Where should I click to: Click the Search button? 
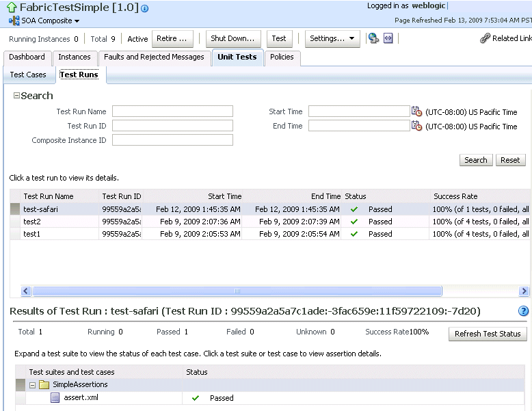point(475,160)
